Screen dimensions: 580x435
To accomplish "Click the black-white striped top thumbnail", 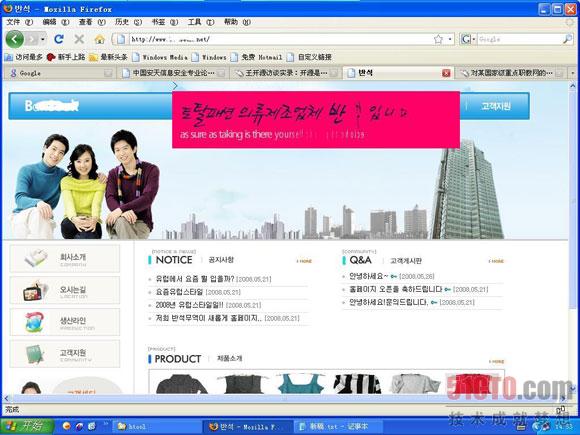I will coord(357,384).
